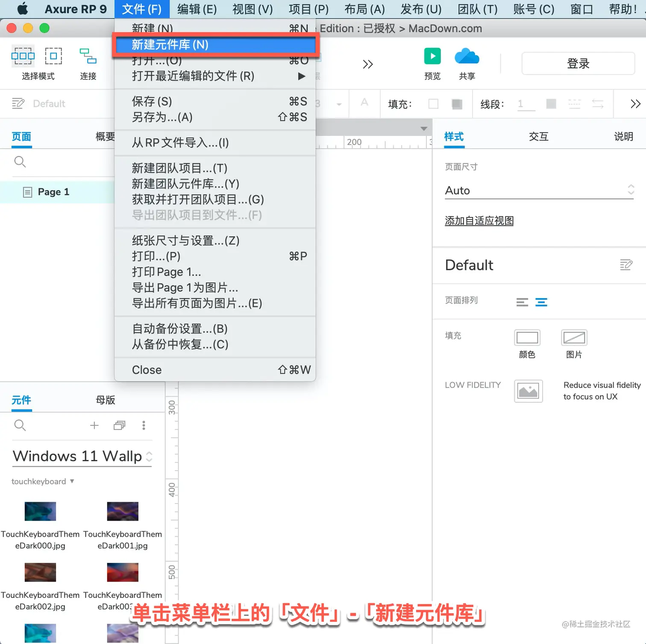Choose Export all pages as images
646x644 pixels.
[x=215, y=303]
